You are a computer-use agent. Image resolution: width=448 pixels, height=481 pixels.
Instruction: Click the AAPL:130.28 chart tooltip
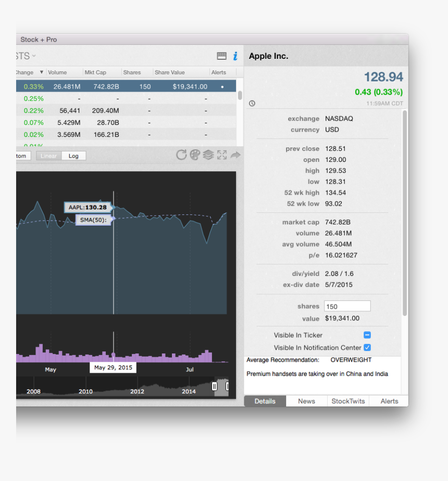pos(88,207)
